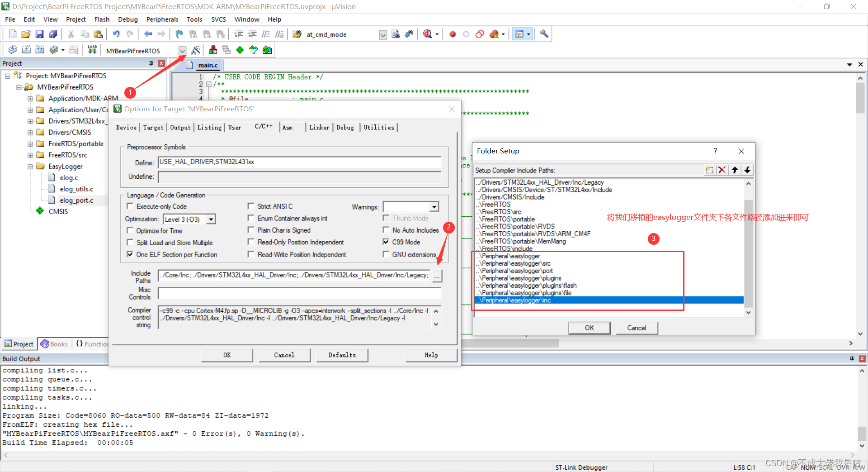Switch to the Target tab
868x472 pixels.
pos(153,128)
